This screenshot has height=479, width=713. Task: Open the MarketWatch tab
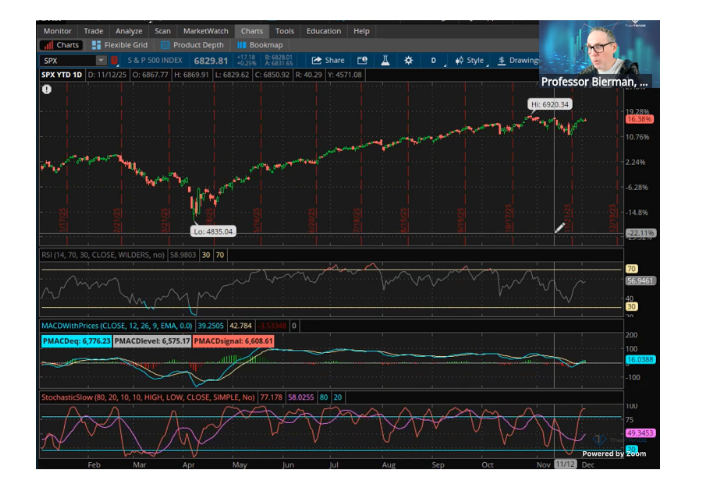[x=205, y=31]
